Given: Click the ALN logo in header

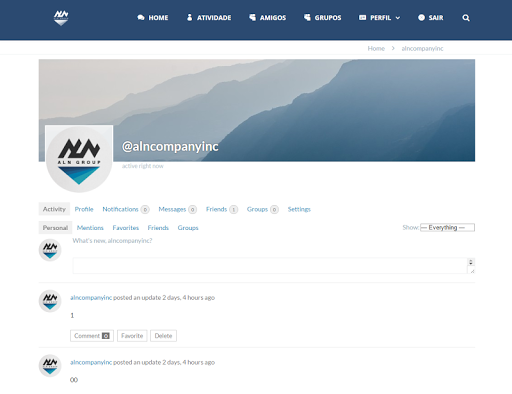Looking at the screenshot, I should tap(61, 18).
